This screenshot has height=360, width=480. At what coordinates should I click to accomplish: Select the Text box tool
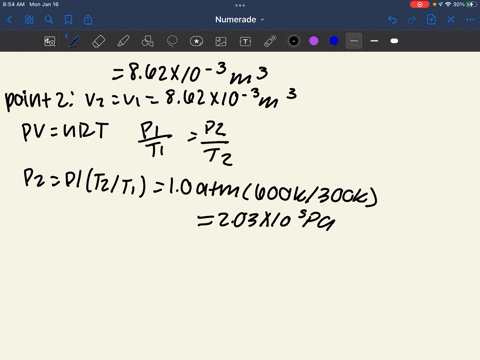(245, 41)
